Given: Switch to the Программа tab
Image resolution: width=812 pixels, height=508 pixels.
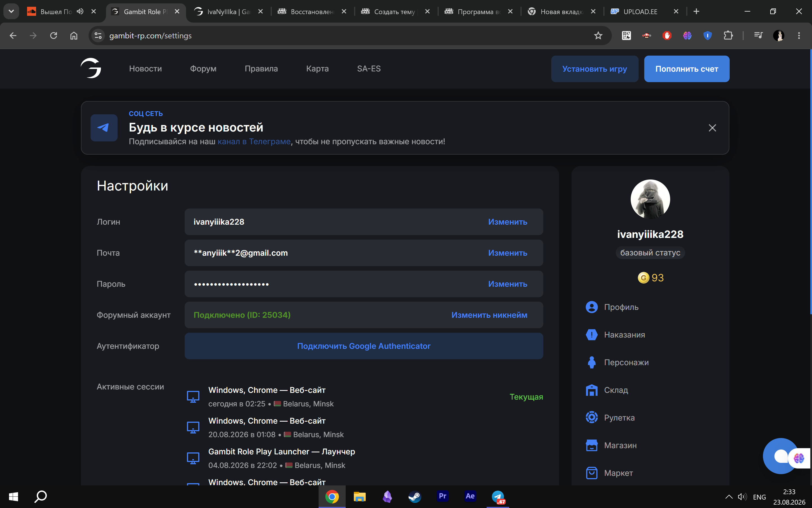Looking at the screenshot, I should pyautogui.click(x=478, y=11).
